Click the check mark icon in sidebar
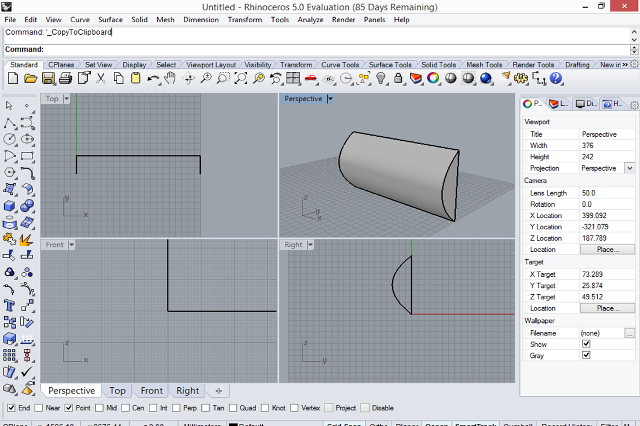 tap(27, 372)
